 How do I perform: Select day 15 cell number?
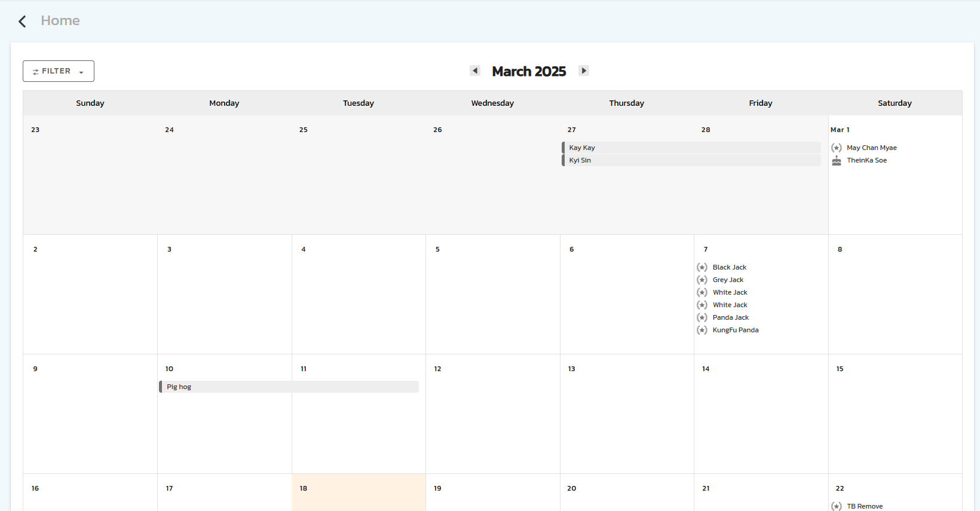pyautogui.click(x=840, y=369)
